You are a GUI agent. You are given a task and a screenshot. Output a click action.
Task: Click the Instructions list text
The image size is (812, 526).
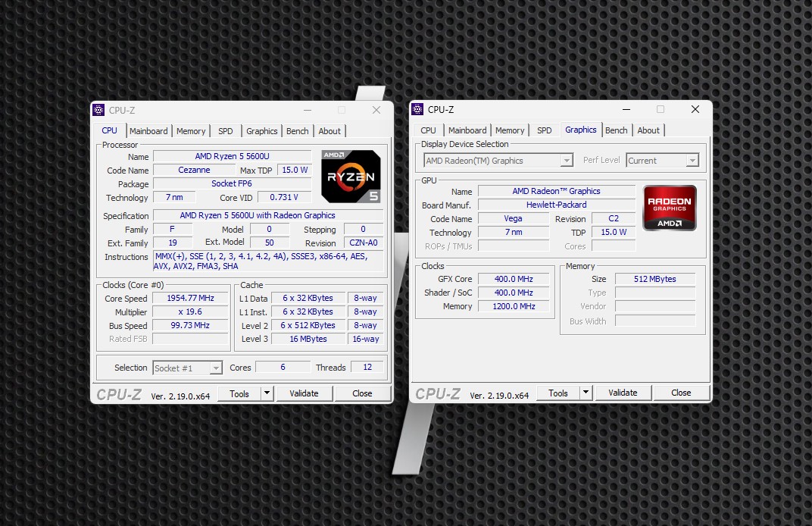[268, 261]
